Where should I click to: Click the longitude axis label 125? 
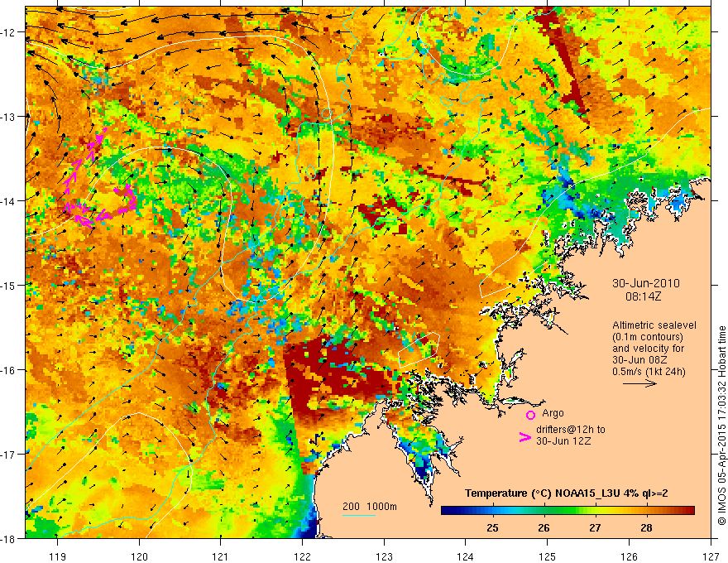[x=548, y=556]
